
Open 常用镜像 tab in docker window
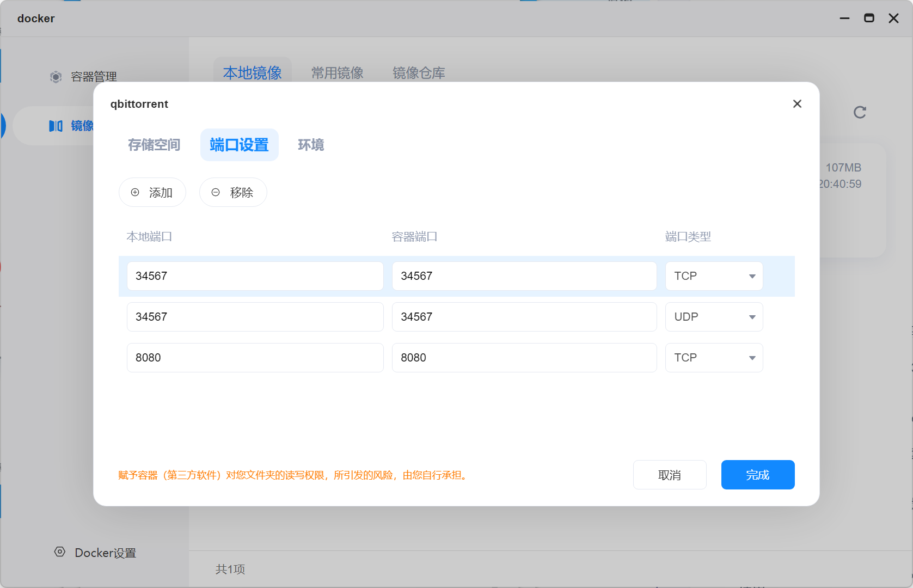pyautogui.click(x=337, y=73)
